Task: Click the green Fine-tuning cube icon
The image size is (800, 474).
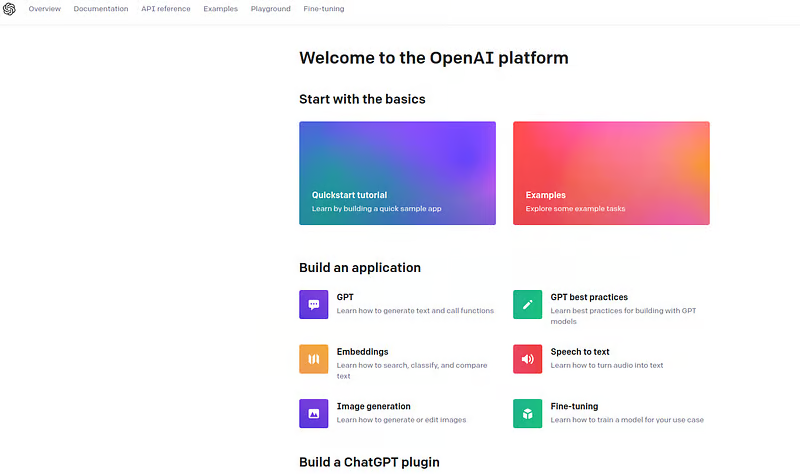Action: coord(527,413)
